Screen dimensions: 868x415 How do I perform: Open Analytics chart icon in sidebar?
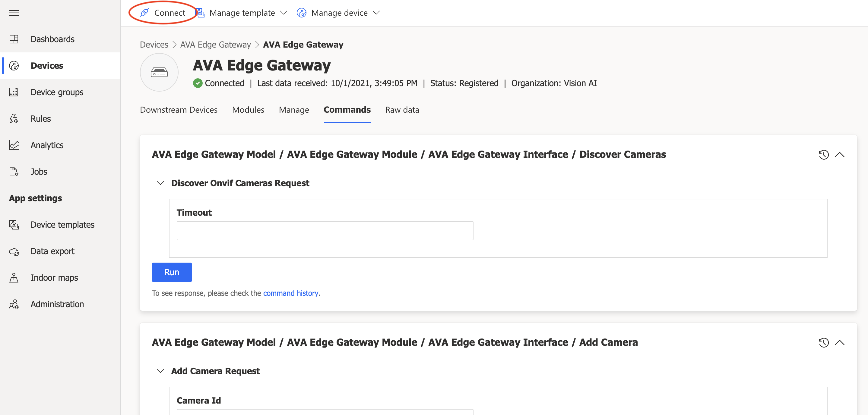click(x=14, y=145)
